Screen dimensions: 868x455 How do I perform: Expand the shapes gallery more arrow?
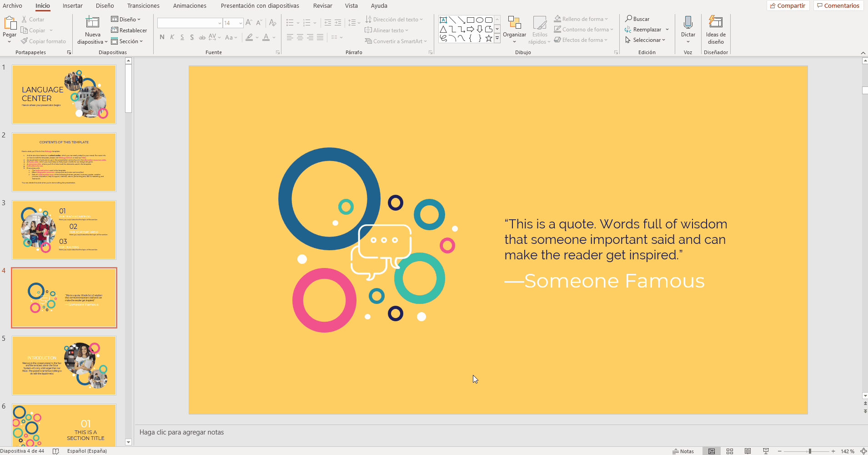[497, 39]
